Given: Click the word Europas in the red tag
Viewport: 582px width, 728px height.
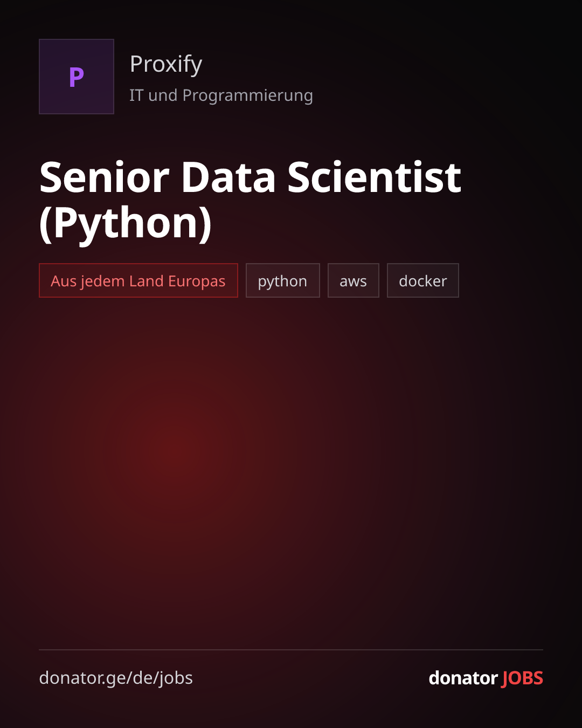Looking at the screenshot, I should (x=197, y=281).
